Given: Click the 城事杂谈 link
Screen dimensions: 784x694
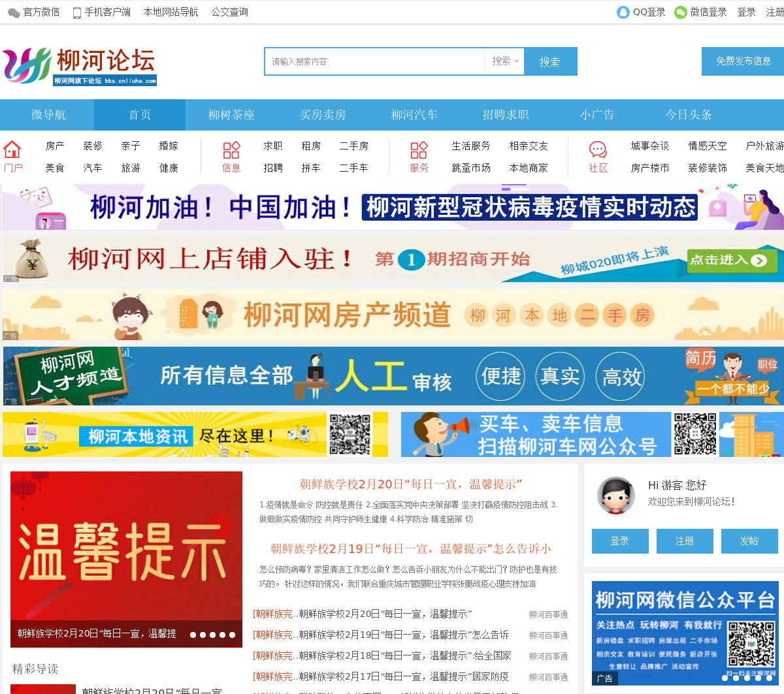Looking at the screenshot, I should [650, 146].
